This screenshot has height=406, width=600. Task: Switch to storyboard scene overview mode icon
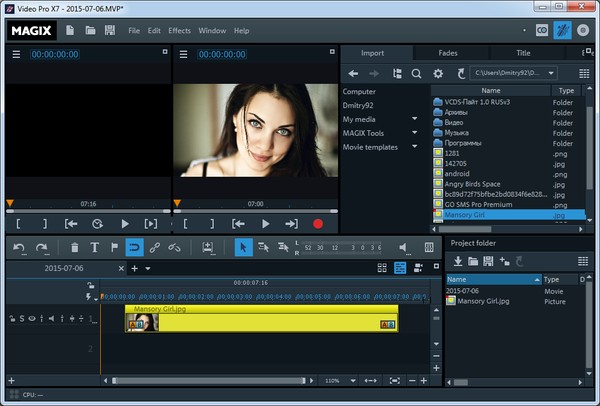[382, 268]
